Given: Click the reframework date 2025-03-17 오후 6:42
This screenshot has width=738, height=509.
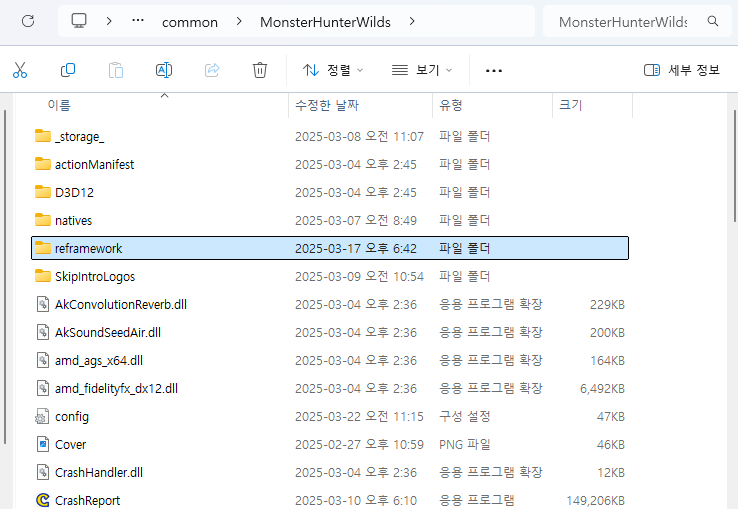Looking at the screenshot, I should click(x=356, y=249).
